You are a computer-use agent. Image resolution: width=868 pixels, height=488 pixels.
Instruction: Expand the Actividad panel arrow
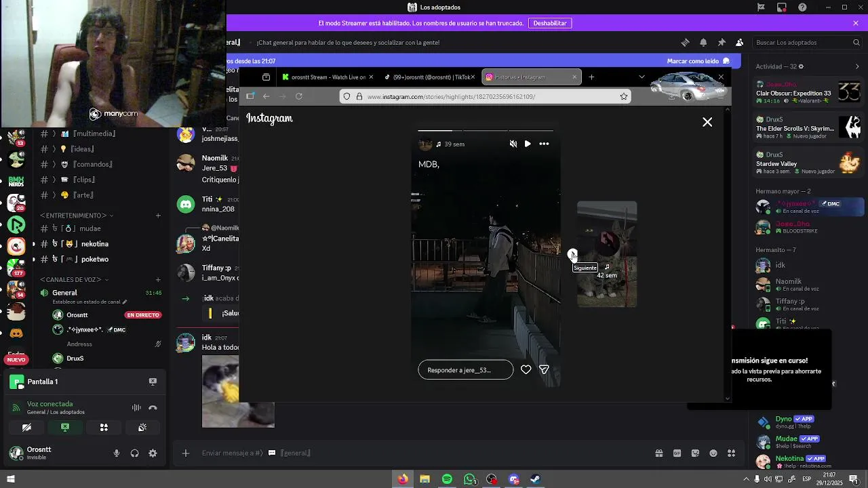[x=857, y=66]
